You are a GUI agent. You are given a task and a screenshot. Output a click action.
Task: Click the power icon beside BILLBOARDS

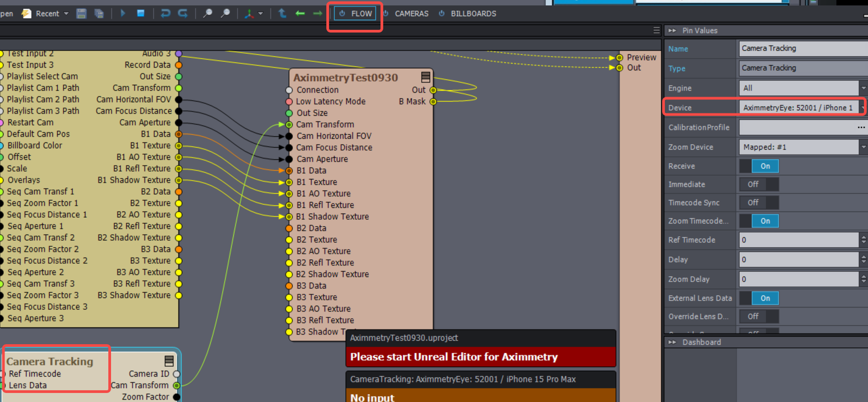point(442,14)
